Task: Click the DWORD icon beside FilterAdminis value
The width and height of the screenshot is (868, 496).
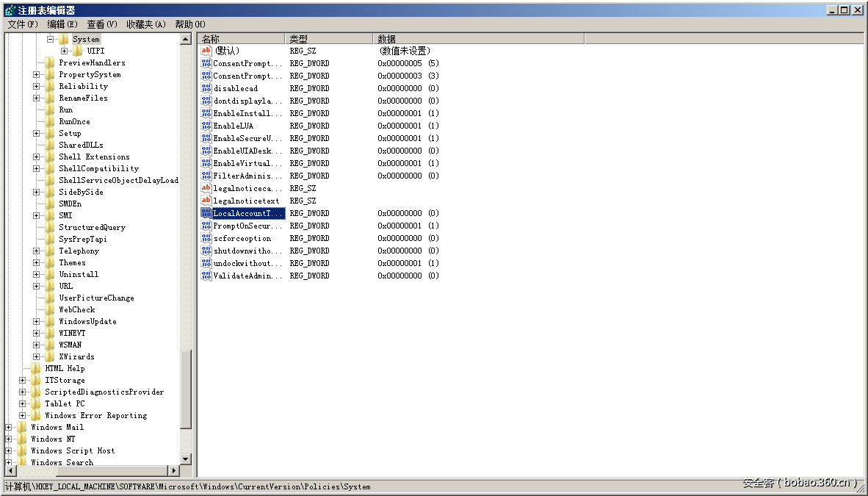Action: 206,176
